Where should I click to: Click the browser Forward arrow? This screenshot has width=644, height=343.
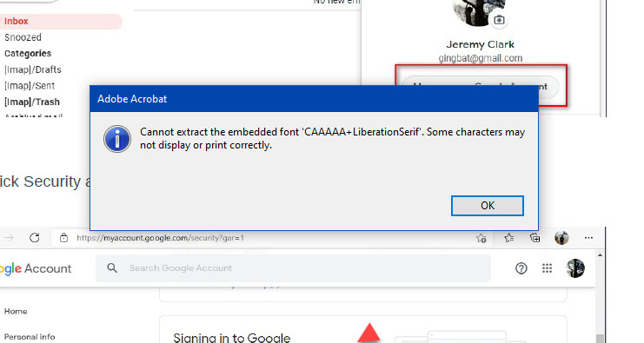9,238
